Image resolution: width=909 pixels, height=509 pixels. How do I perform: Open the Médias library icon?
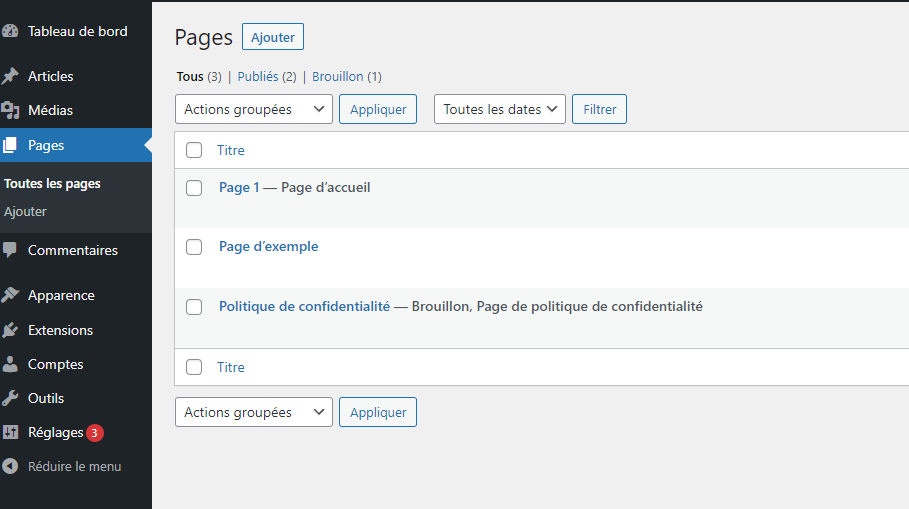coord(11,110)
